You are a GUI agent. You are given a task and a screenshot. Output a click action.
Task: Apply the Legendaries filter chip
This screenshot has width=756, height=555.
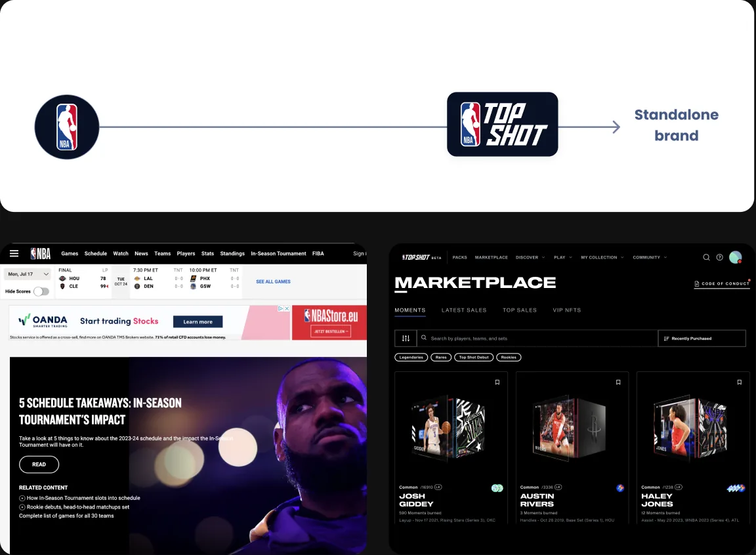411,358
